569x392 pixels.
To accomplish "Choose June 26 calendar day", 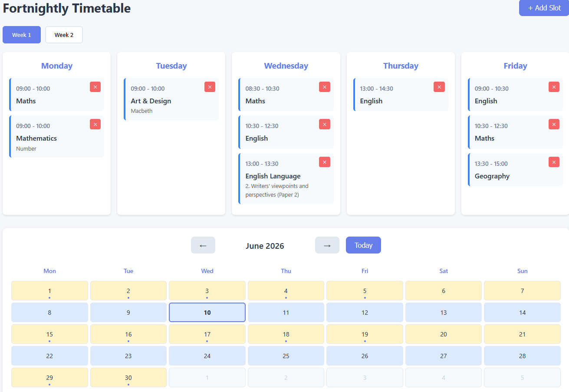I will click(365, 356).
